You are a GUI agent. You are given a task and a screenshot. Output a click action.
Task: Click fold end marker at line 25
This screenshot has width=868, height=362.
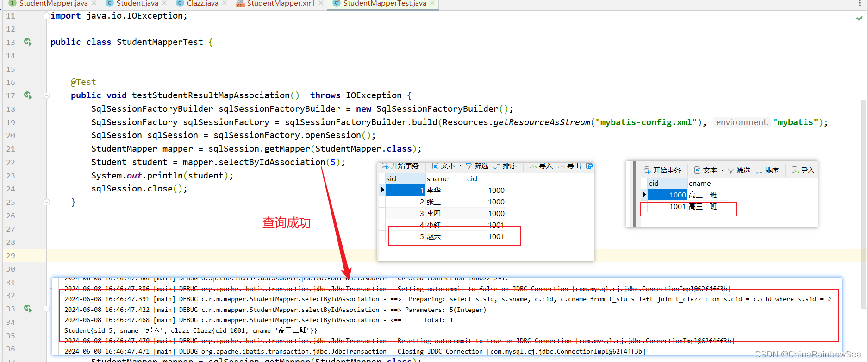[x=46, y=202]
